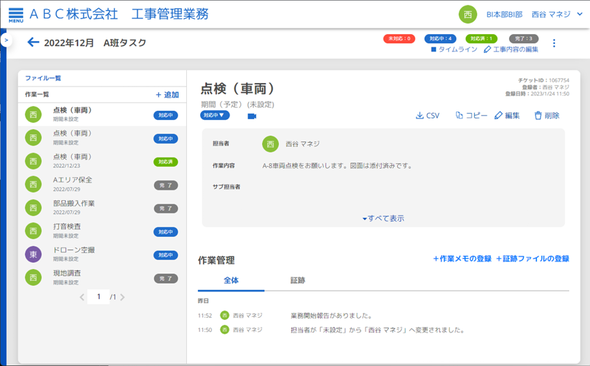Select the 打音検査 task

102,231
